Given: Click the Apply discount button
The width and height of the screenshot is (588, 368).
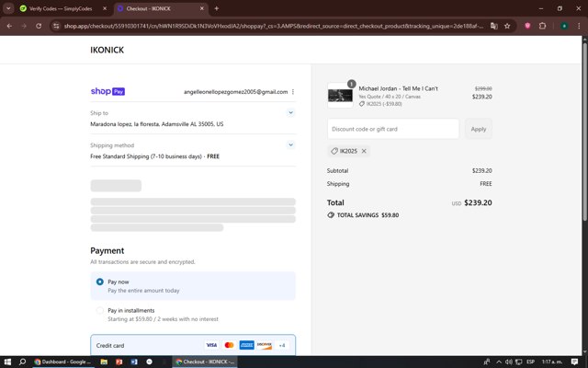Looking at the screenshot, I should click(479, 129).
